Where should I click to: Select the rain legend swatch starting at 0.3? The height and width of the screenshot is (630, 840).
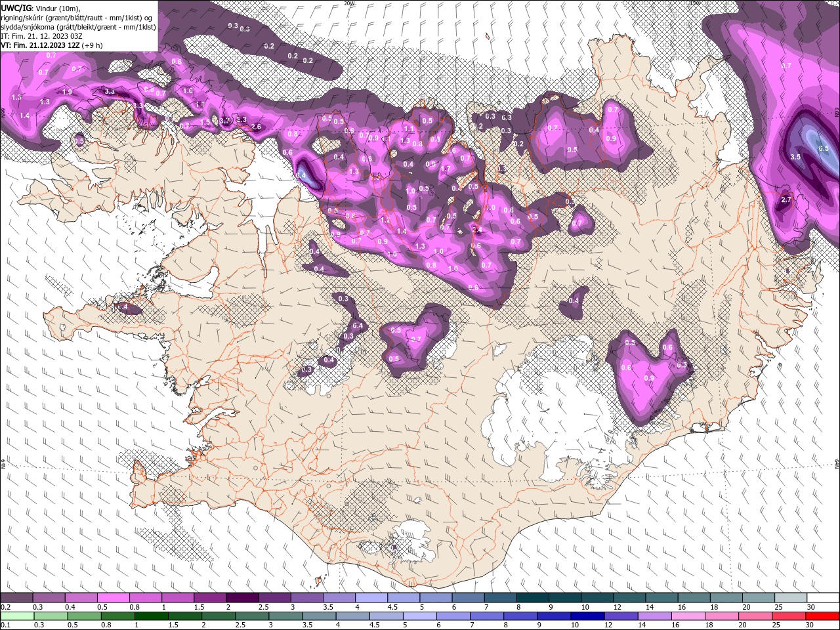pos(51,616)
